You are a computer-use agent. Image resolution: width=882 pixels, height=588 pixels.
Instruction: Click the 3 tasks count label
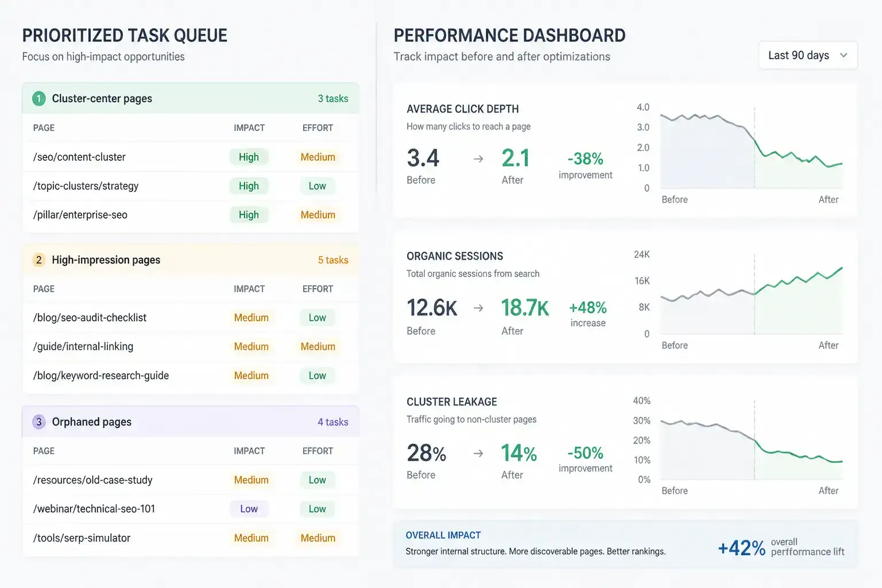tap(333, 99)
